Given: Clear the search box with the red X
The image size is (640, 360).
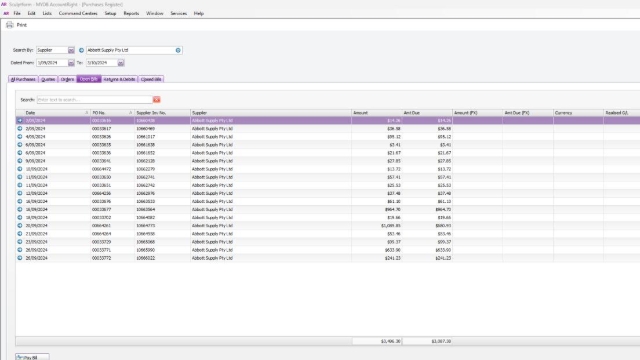Looking at the screenshot, I should pyautogui.click(x=157, y=100).
